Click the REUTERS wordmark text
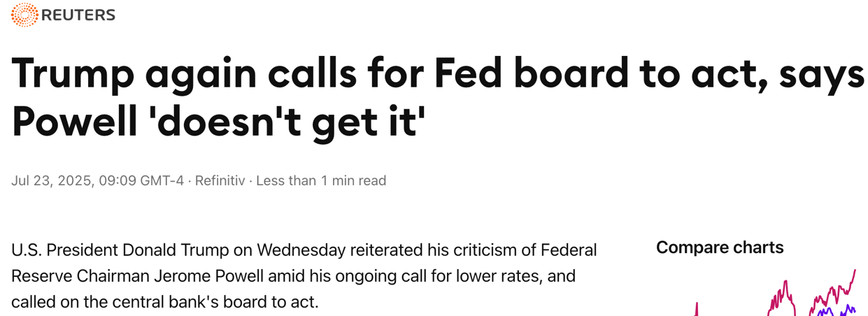 [78, 15]
